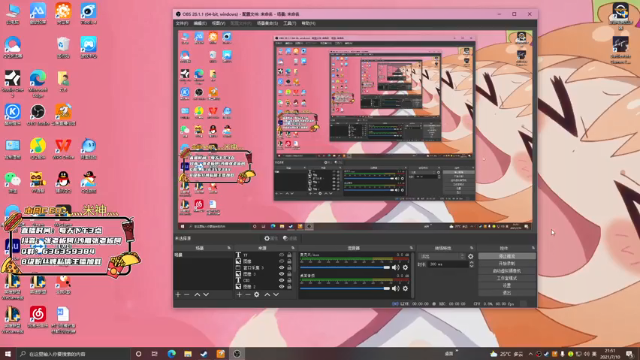Open the Microsoft Edge desktop shortcut

(x=38, y=83)
